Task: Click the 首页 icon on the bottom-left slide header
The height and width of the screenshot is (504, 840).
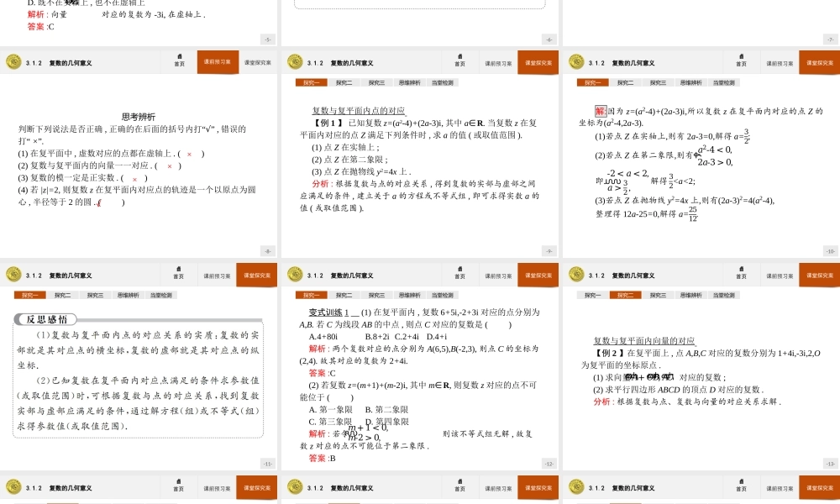Action: (179, 487)
